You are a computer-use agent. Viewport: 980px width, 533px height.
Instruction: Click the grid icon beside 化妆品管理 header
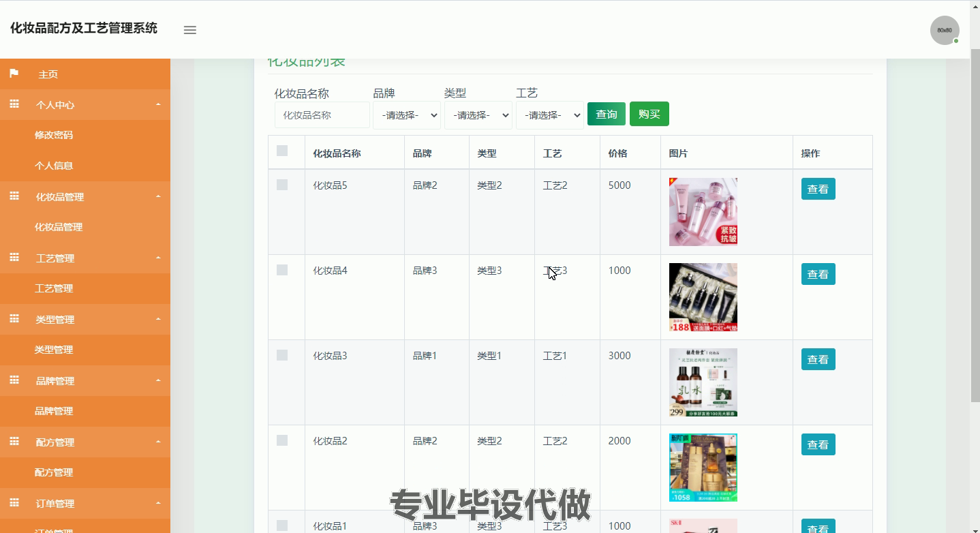pyautogui.click(x=14, y=196)
